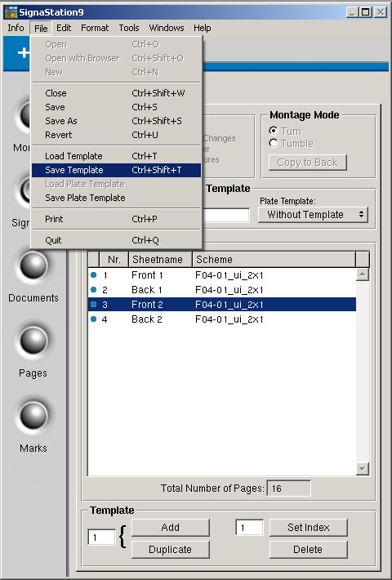Select the 'Back 2' sheet row
Screen dimensions: 392x580
222,319
